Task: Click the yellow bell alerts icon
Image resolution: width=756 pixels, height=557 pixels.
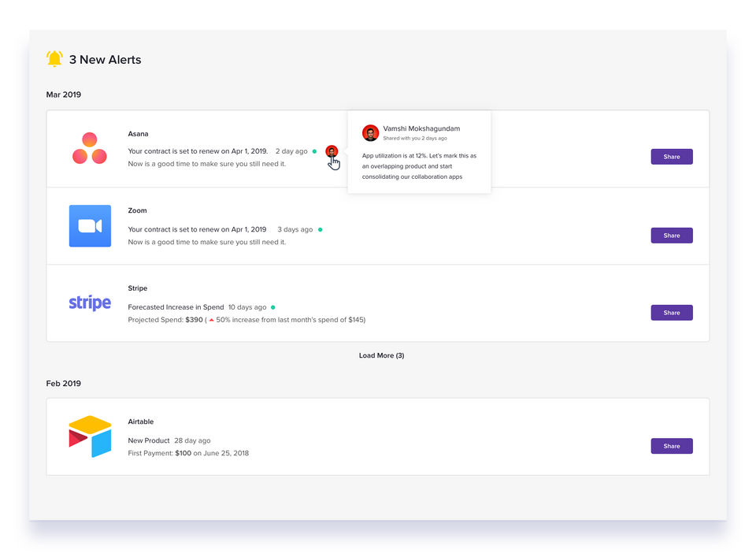Action: [x=54, y=59]
